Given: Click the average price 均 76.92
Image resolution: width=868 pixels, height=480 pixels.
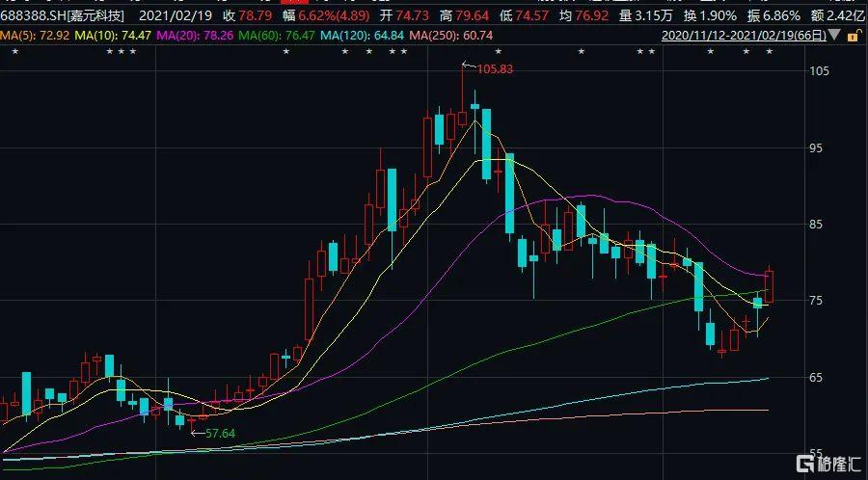Looking at the screenshot, I should tap(584, 15).
